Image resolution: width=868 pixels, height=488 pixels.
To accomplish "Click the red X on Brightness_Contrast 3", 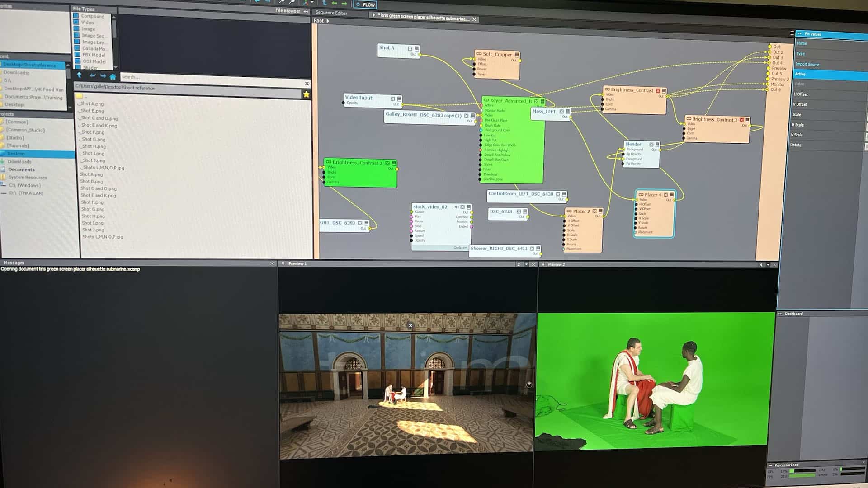I will click(x=741, y=120).
